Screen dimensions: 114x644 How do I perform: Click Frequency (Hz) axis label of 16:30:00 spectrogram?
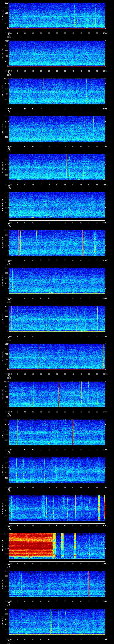coord(3,546)
